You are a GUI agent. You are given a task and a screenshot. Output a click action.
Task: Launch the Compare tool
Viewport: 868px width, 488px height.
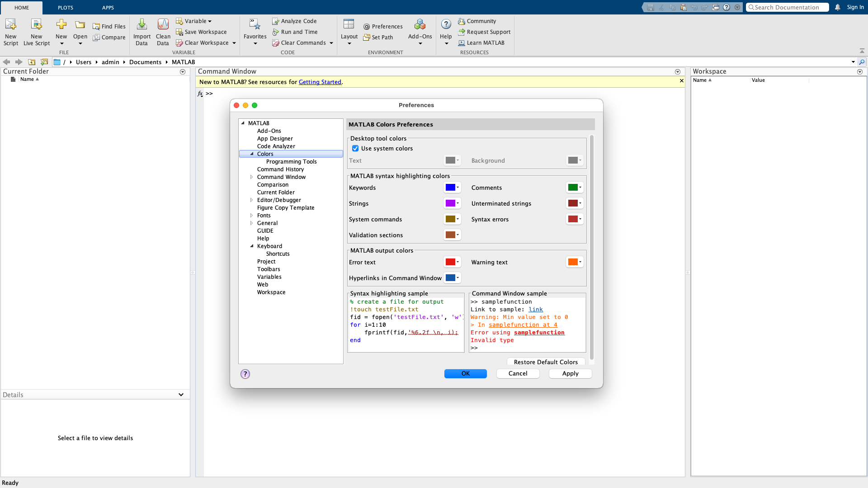click(x=109, y=38)
